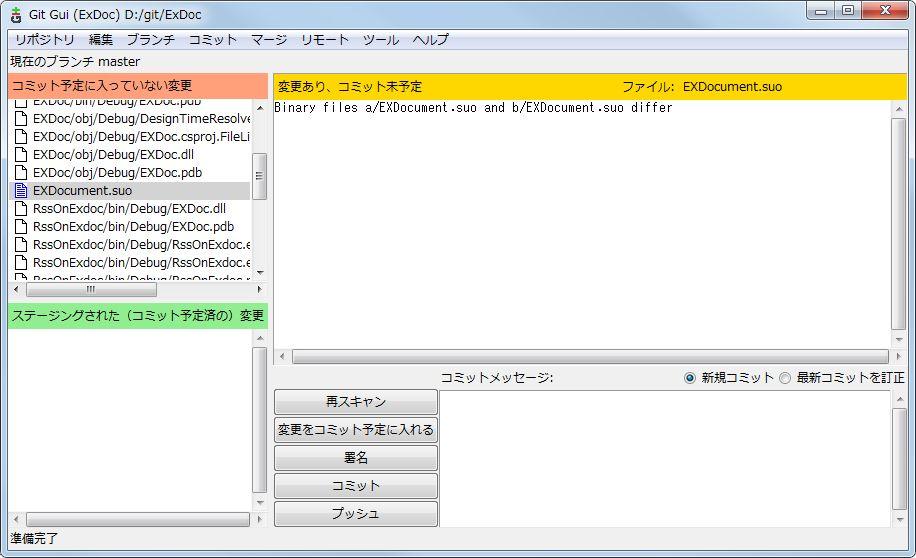916x558 pixels.
Task: Open the ブランチ menu
Action: [150, 40]
